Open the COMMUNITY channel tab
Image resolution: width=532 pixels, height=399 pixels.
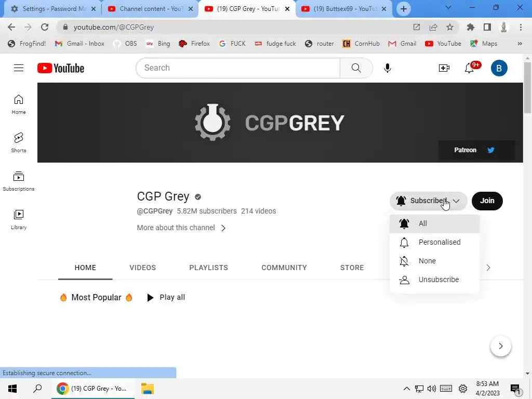click(284, 268)
